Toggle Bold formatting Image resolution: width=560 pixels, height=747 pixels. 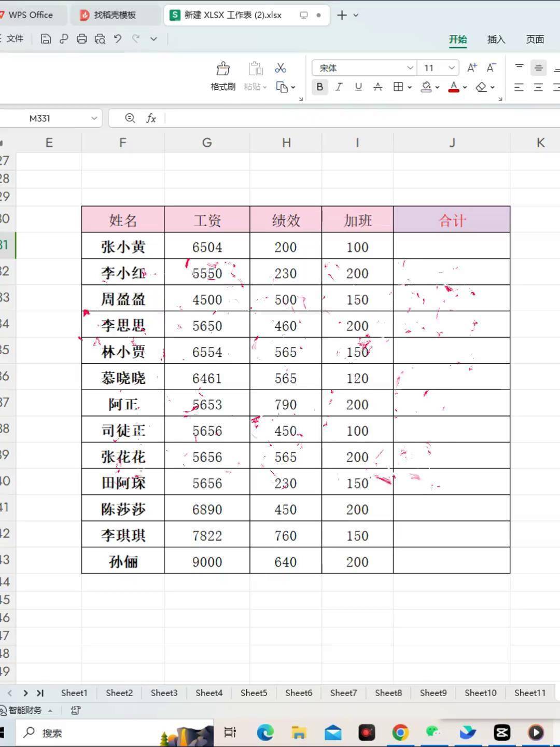pyautogui.click(x=320, y=87)
